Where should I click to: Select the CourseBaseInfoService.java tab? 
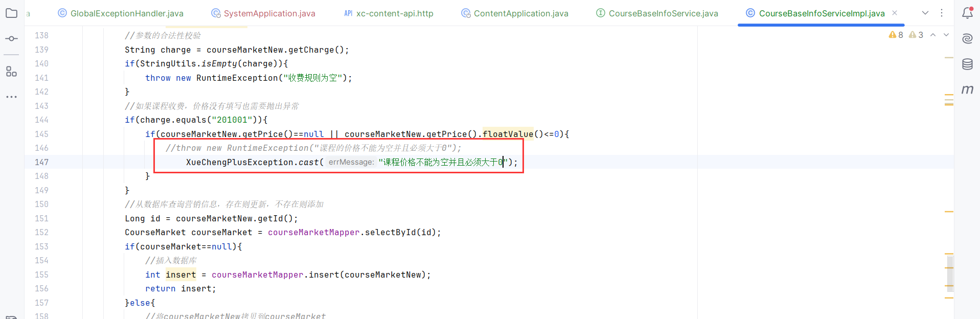657,13
